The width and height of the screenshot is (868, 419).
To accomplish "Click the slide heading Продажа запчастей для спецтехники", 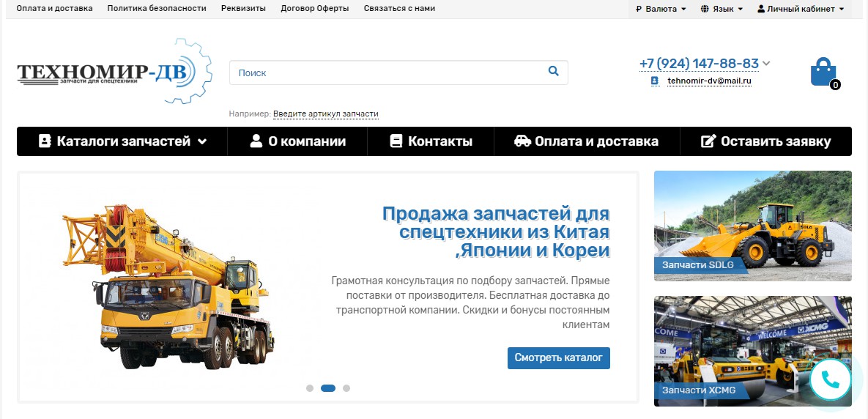I will [496, 231].
